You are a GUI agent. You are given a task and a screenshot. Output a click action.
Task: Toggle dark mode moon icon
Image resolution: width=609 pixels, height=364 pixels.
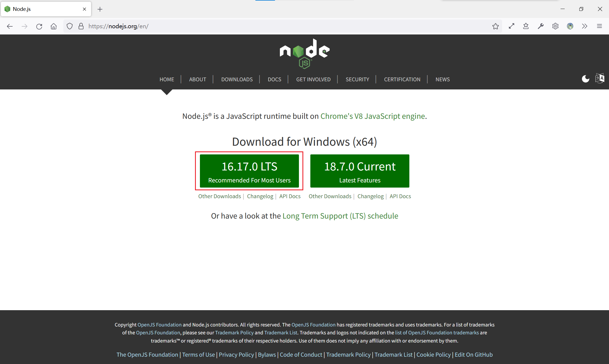[585, 79]
